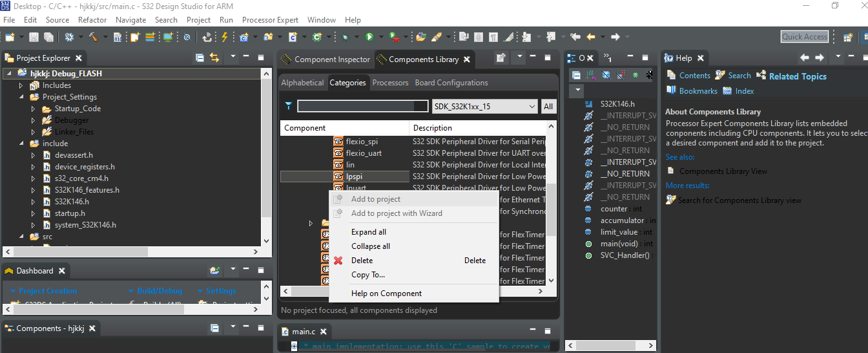
Task: Choose Expand all in context menu
Action: coord(369,232)
